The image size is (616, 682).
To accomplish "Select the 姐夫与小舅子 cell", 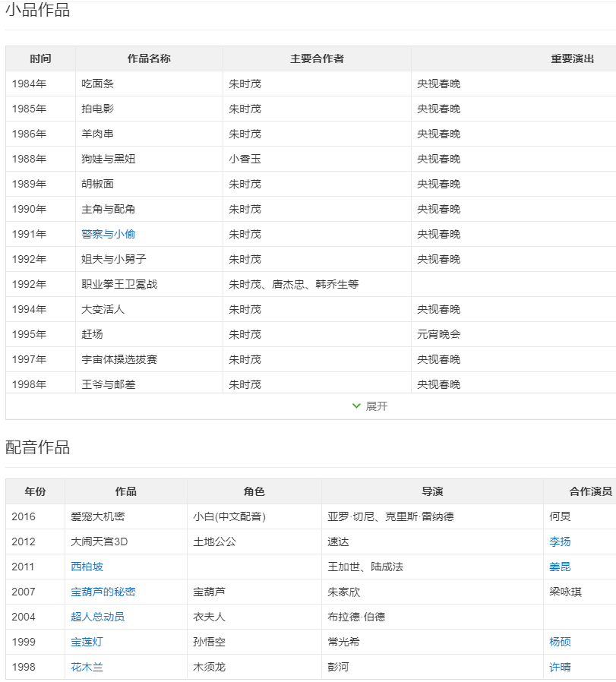I will 149,259.
